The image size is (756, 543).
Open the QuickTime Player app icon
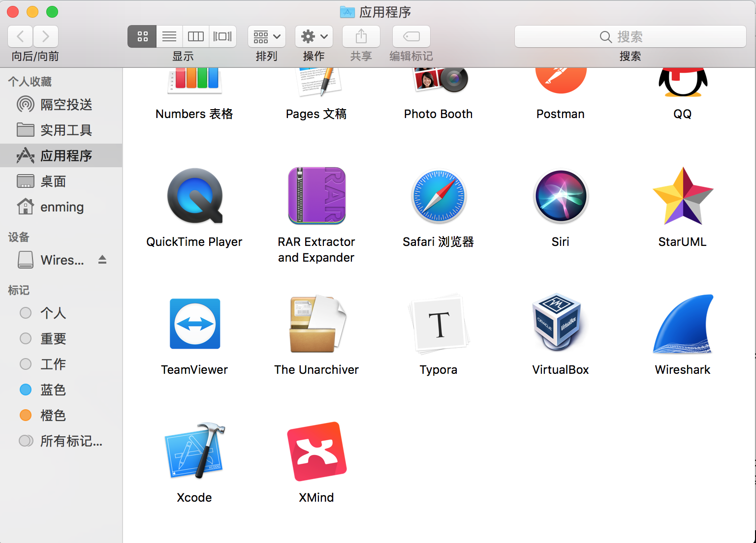(x=195, y=196)
